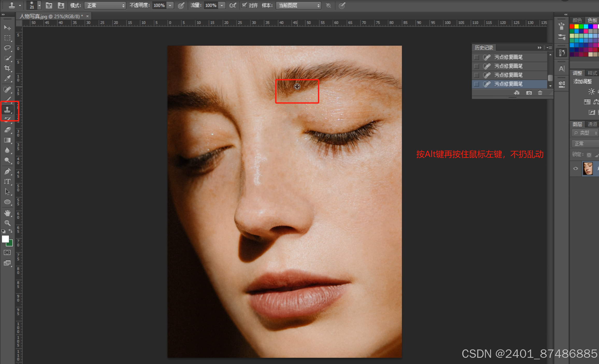Select the Eyedropper tool
The image size is (599, 364).
pyautogui.click(x=7, y=78)
